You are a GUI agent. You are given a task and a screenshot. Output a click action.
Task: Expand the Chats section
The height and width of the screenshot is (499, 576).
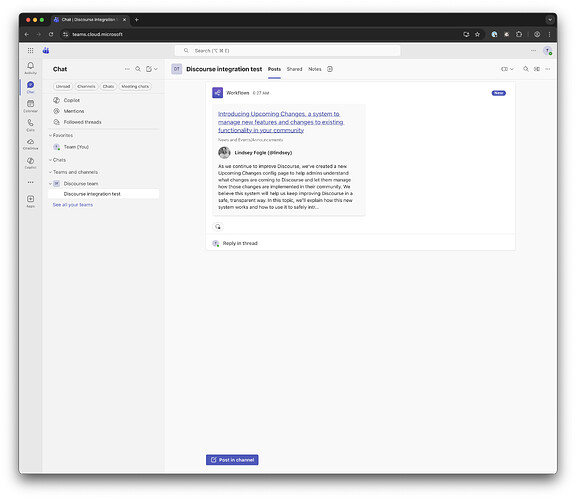click(50, 160)
